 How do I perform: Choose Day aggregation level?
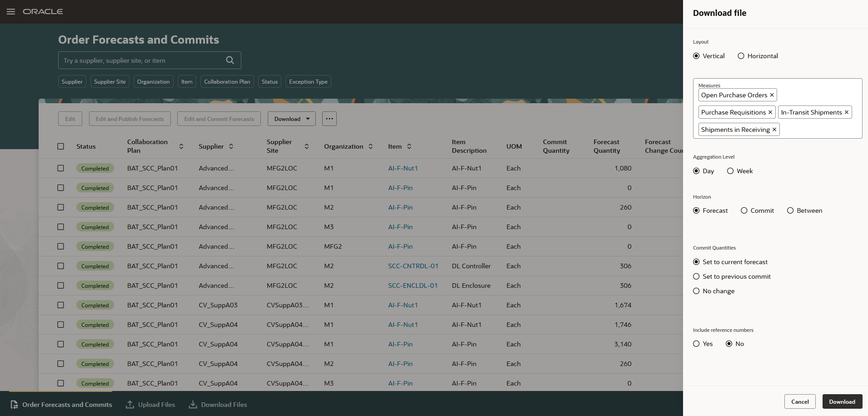click(696, 171)
